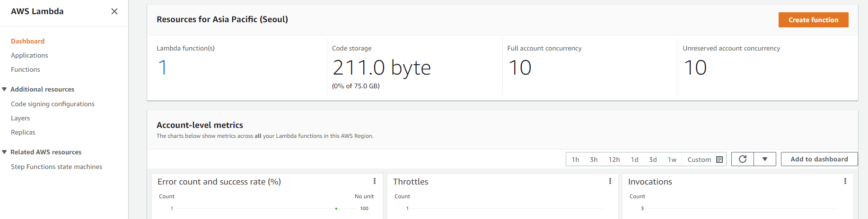Refresh the account-level metrics
The image size is (868, 219).
[743, 159]
